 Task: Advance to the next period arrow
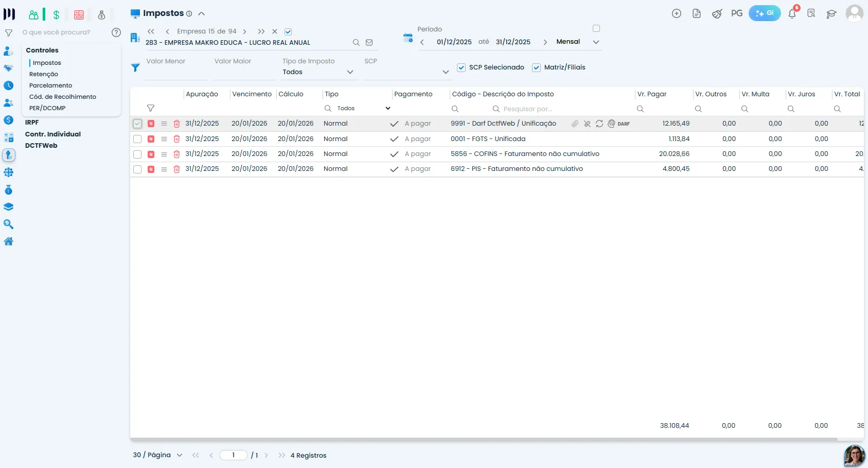pos(545,42)
